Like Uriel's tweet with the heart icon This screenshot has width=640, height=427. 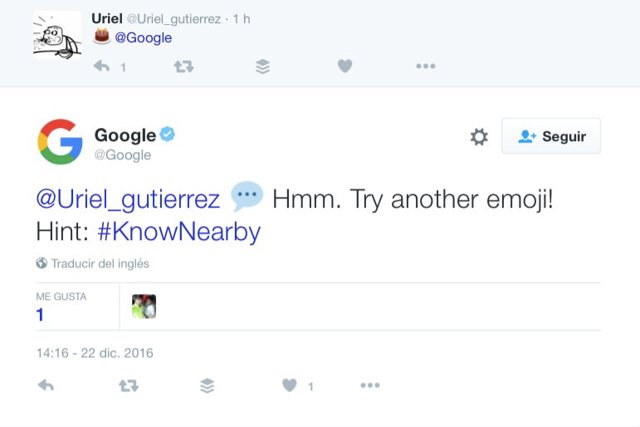coord(344,66)
